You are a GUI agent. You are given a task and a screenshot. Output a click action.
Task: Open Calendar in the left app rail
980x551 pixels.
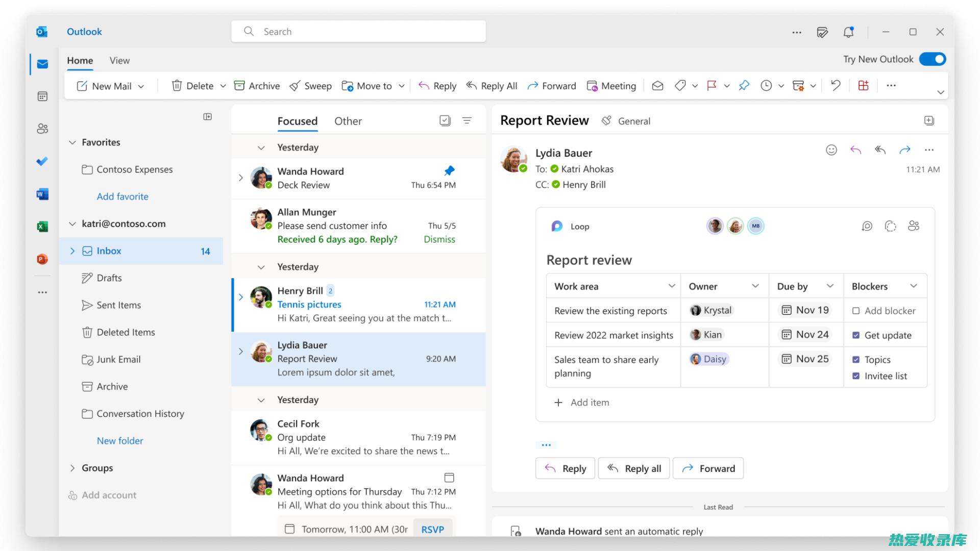tap(42, 96)
